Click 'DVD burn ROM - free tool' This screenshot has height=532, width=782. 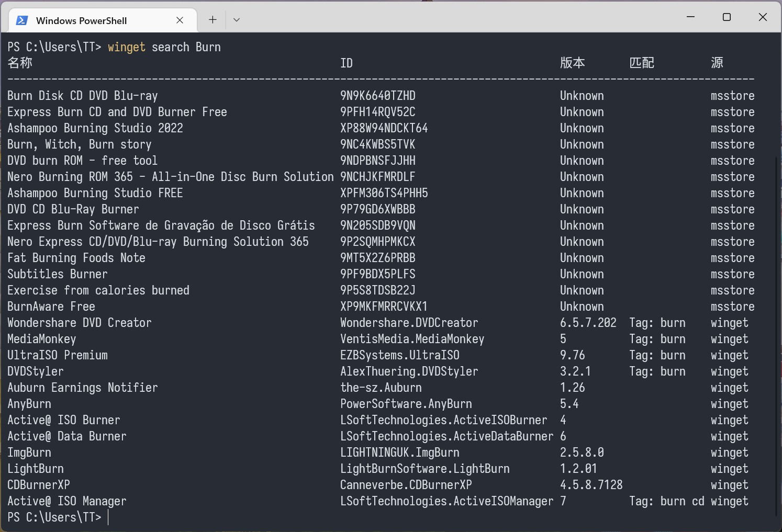[x=83, y=161]
